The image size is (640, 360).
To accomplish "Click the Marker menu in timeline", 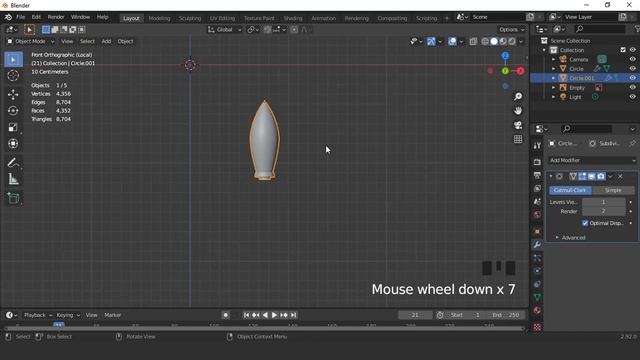I will click(x=113, y=315).
